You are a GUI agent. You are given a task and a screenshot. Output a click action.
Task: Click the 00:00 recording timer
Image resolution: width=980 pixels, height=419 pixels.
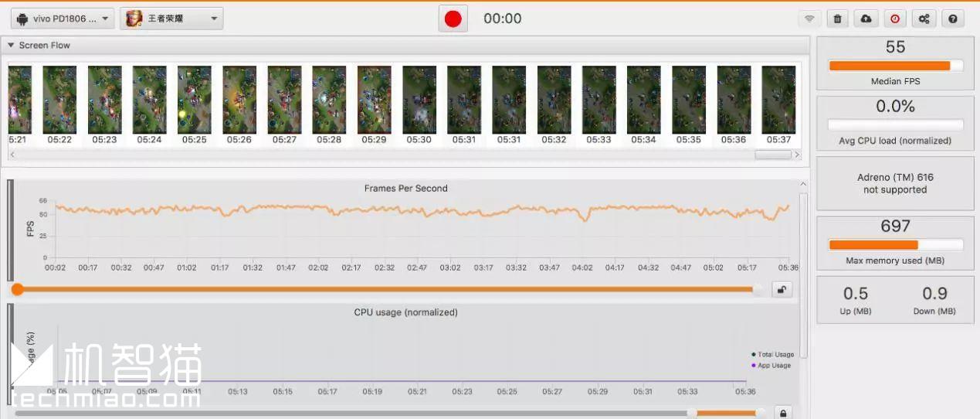coord(503,19)
